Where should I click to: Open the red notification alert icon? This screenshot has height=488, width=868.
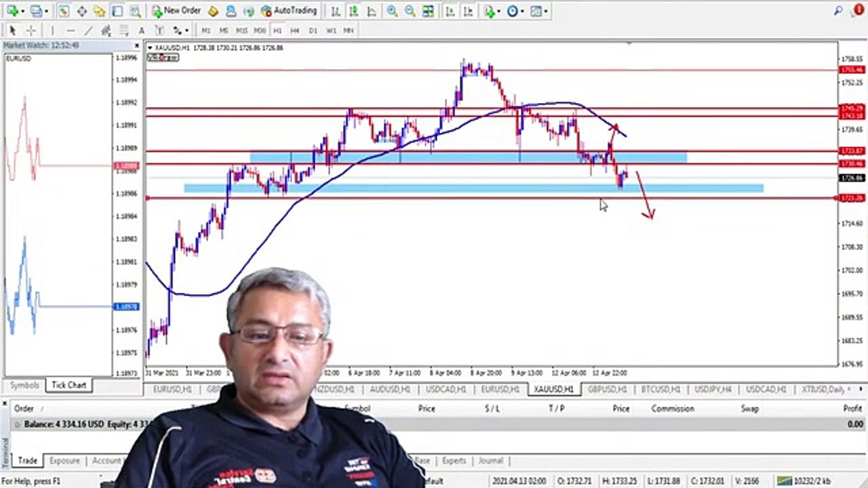(x=857, y=11)
